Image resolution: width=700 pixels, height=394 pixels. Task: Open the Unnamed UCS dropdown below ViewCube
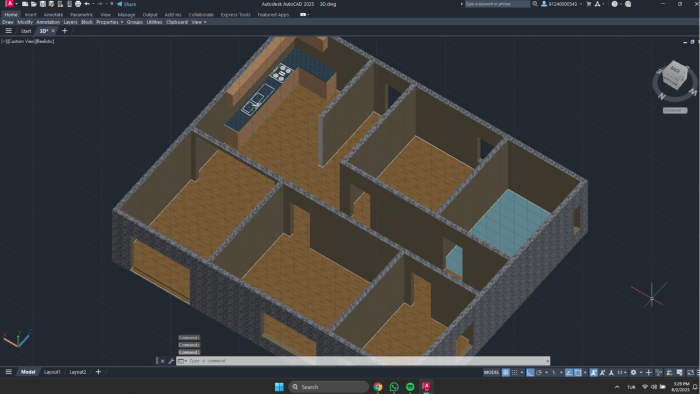point(675,110)
